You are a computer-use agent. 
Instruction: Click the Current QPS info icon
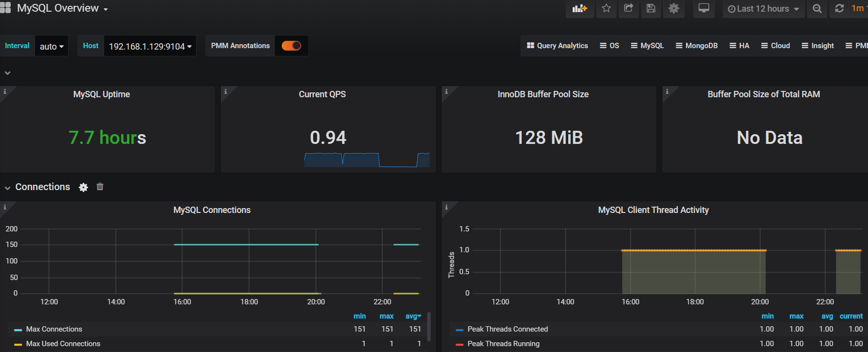[x=225, y=91]
